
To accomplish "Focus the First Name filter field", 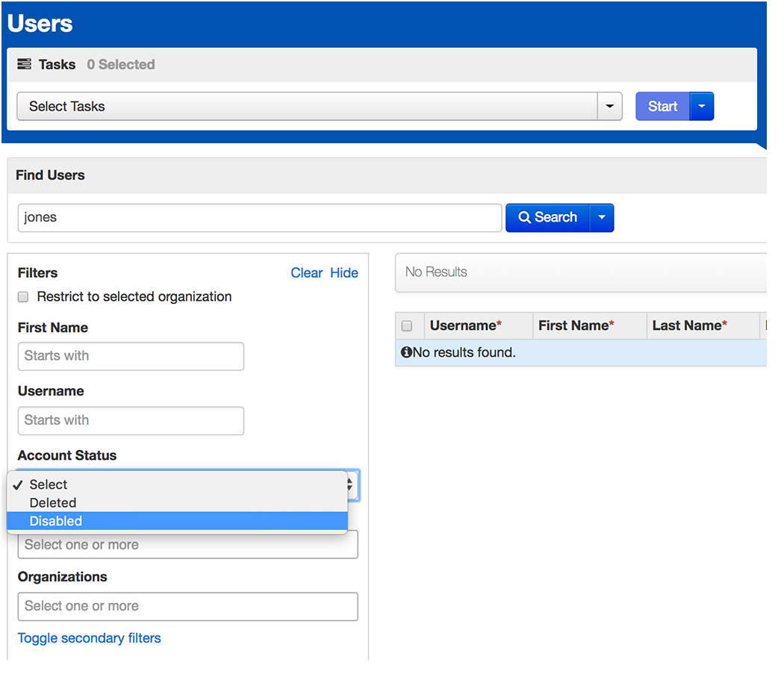I will click(131, 356).
